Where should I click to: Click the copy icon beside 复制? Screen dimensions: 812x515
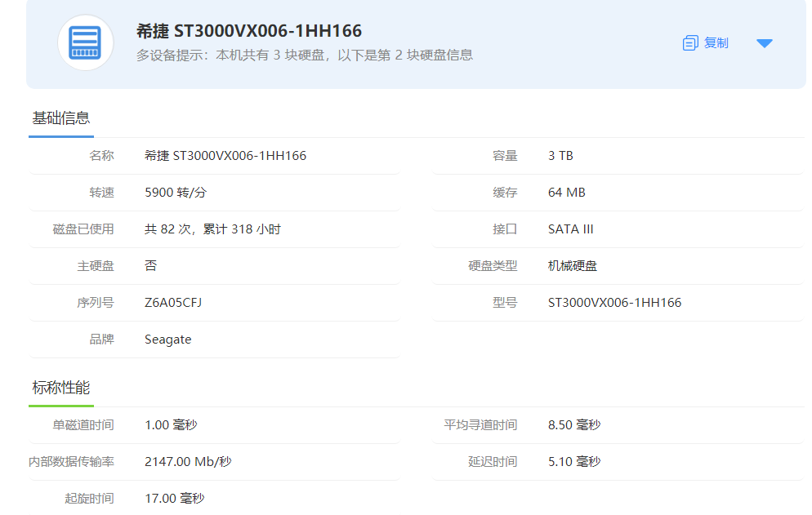pos(690,43)
